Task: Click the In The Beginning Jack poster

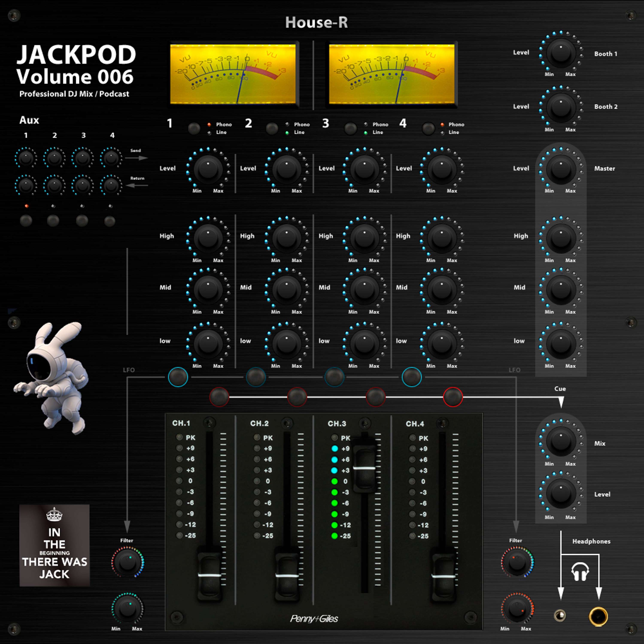Action: pyautogui.click(x=55, y=545)
